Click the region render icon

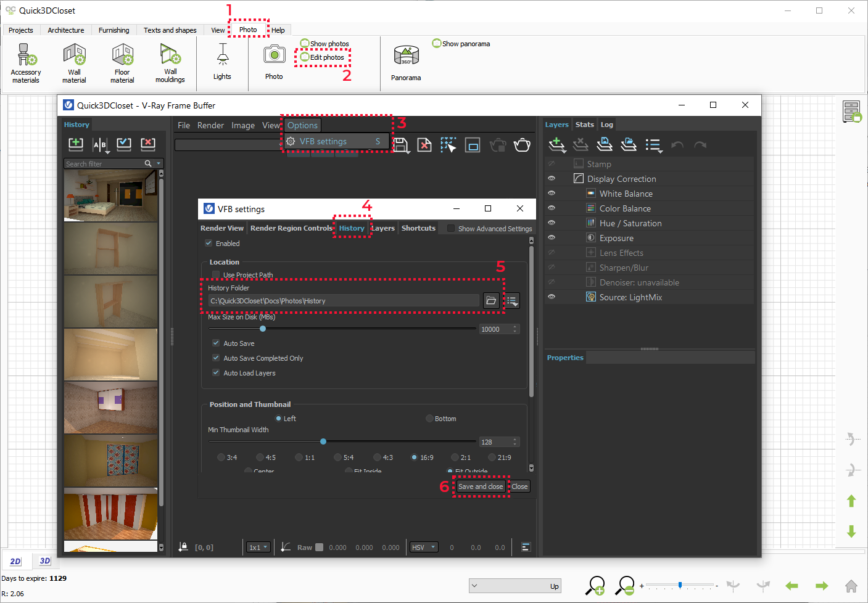(473, 145)
